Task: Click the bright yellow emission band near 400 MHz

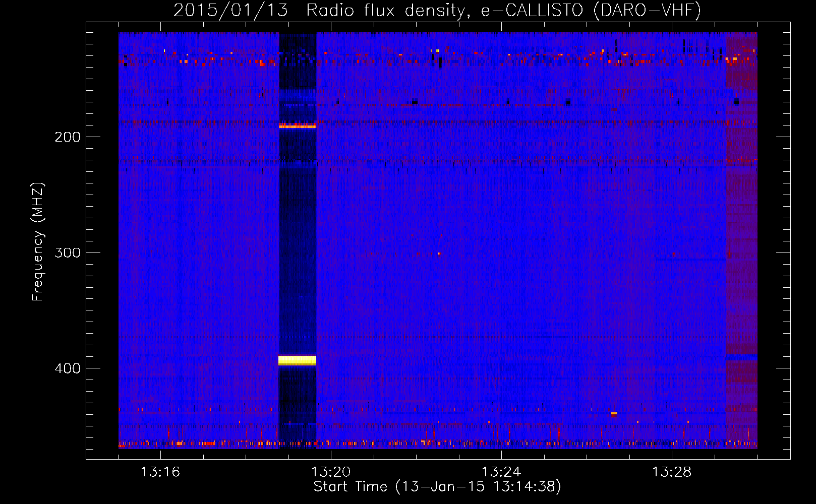Action: [x=298, y=360]
